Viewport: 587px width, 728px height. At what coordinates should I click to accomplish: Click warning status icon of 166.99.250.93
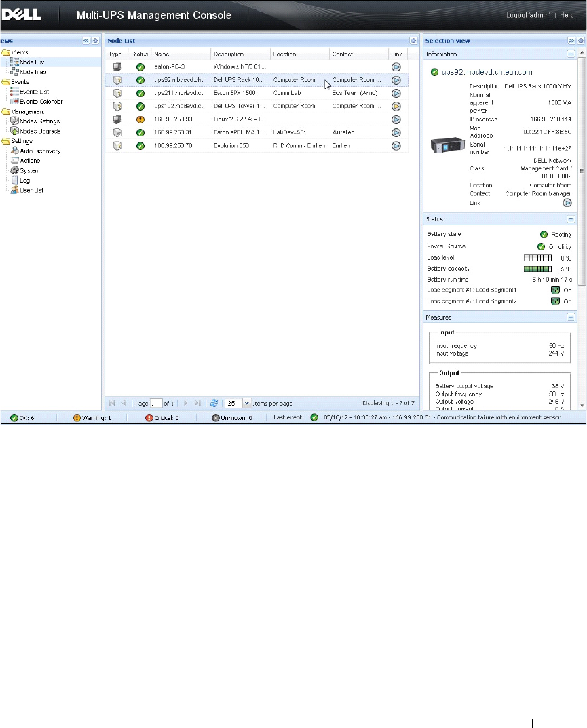(x=140, y=120)
